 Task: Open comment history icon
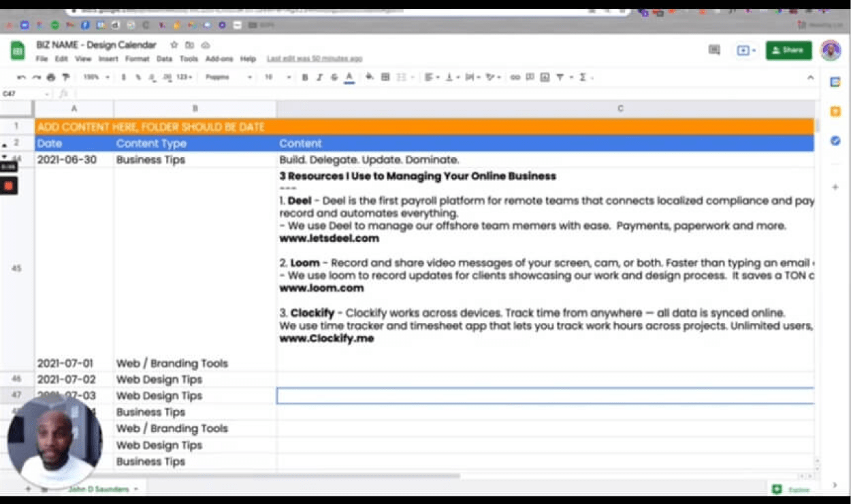[x=714, y=50]
